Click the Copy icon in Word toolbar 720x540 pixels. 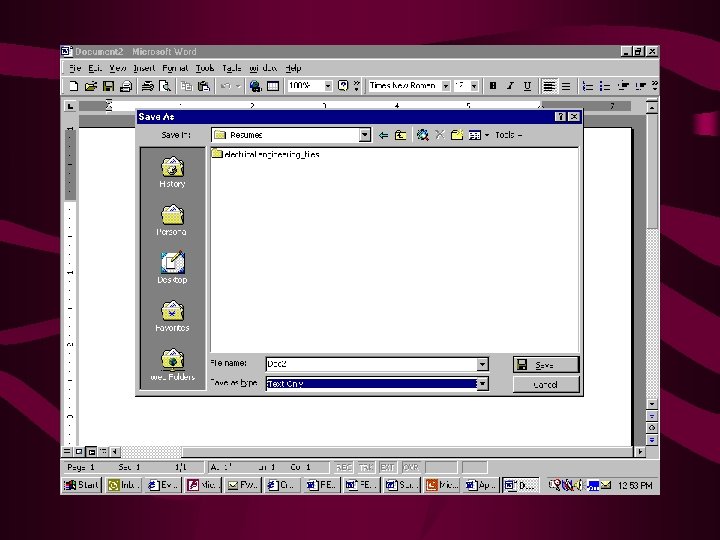[x=186, y=86]
